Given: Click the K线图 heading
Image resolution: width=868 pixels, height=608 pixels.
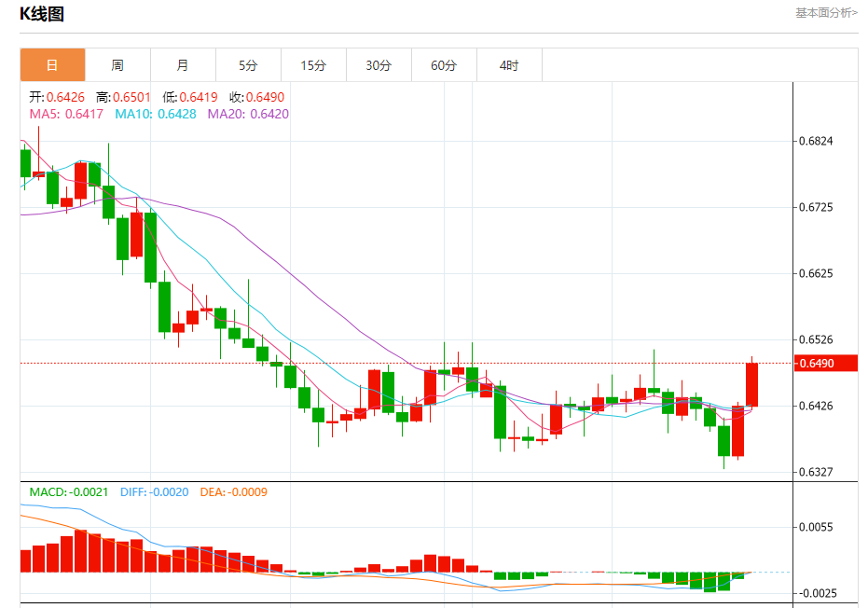Looking at the screenshot, I should [42, 14].
